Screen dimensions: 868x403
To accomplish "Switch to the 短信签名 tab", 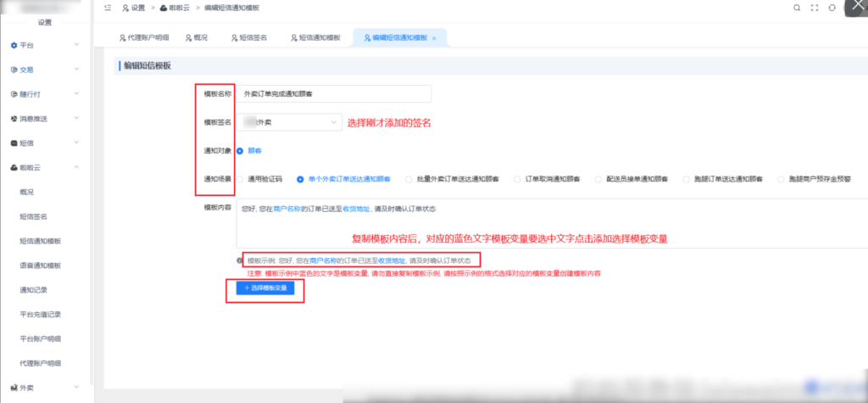I will [x=249, y=37].
